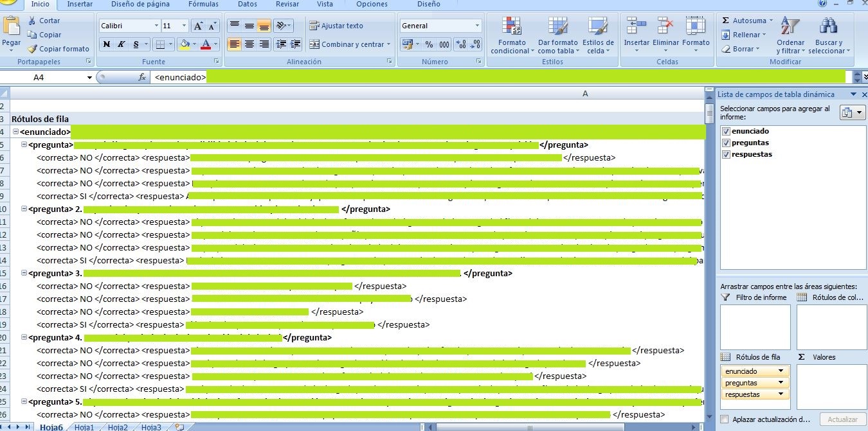Image resolution: width=868 pixels, height=431 pixels.
Task: Select the Format Painter 'Copiar formato'
Action: point(59,49)
